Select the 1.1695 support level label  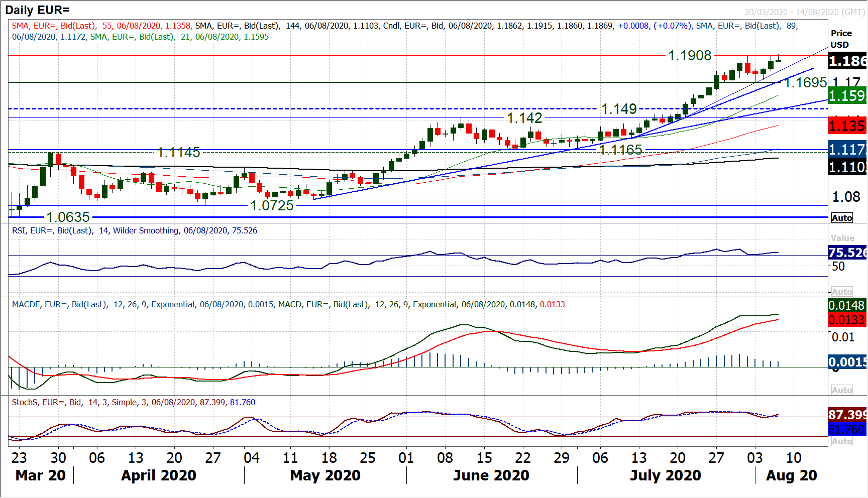click(805, 83)
